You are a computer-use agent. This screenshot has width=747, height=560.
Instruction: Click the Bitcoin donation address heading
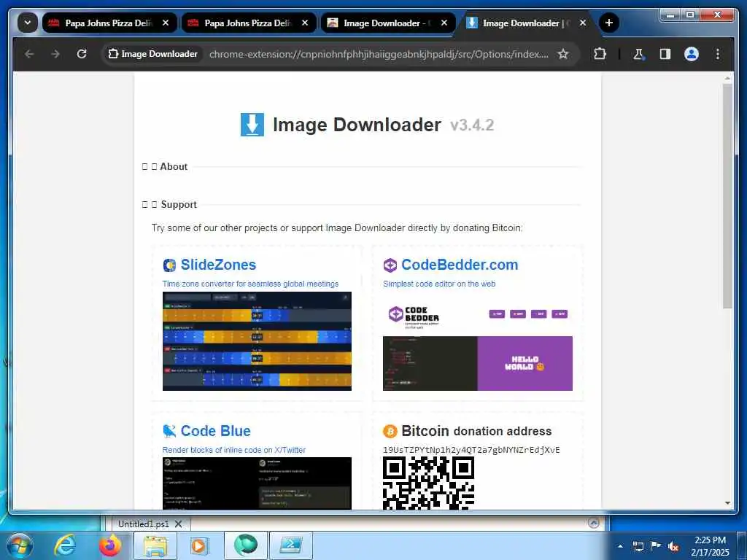(476, 431)
